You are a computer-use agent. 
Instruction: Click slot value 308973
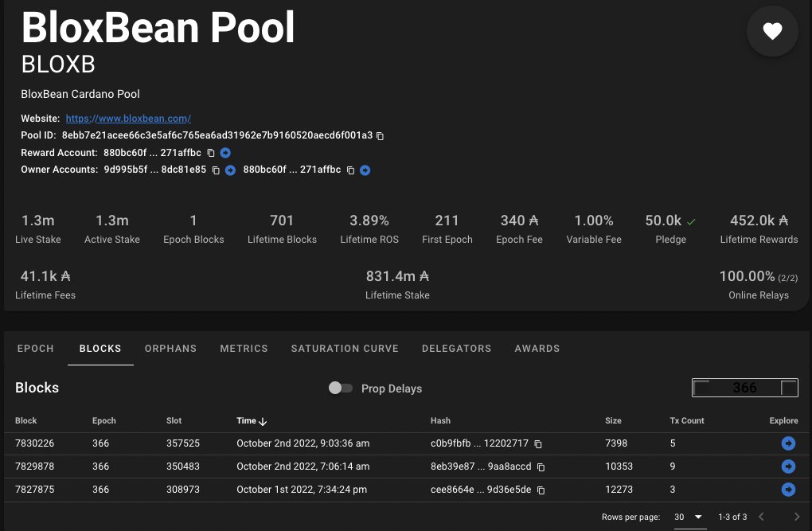tap(183, 489)
